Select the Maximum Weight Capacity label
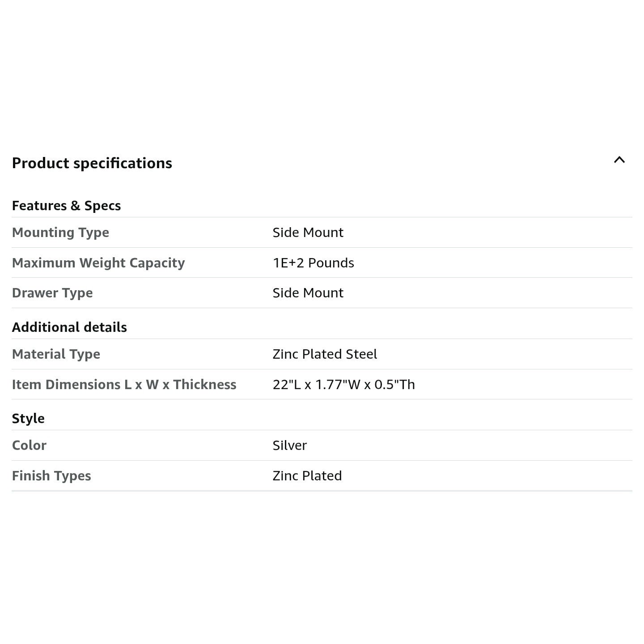644x644 pixels. pos(98,263)
